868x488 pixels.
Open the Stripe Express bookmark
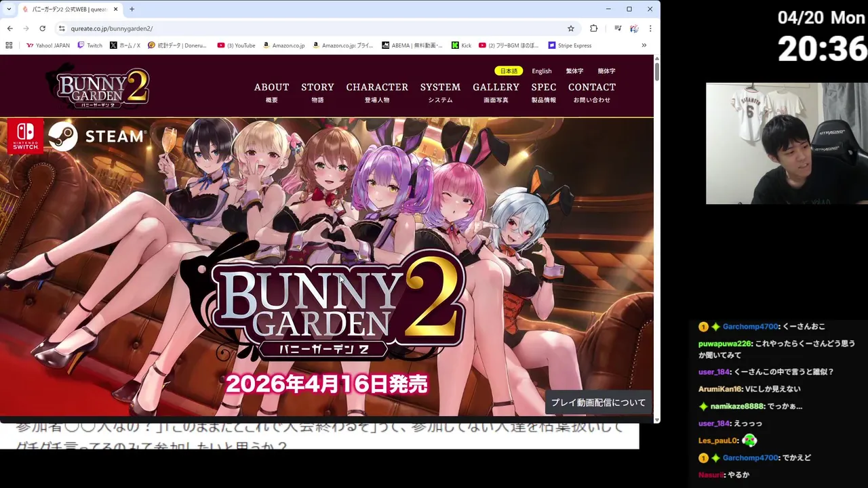click(570, 45)
